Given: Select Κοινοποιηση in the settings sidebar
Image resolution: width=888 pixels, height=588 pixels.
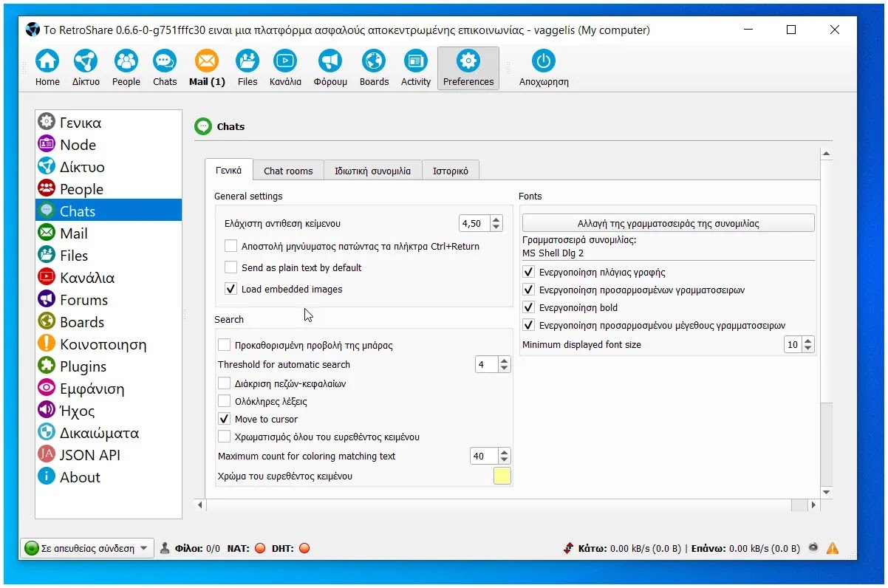Looking at the screenshot, I should tap(109, 344).
